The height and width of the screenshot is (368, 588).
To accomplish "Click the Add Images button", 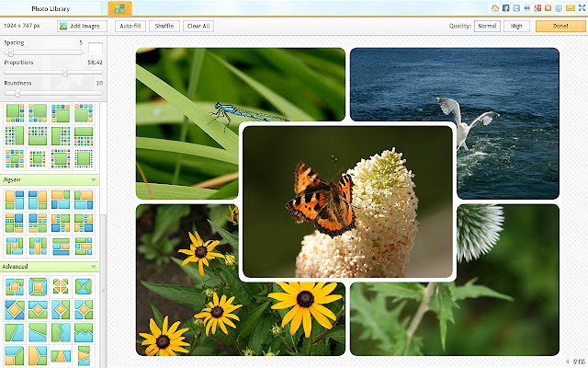I will (x=82, y=26).
